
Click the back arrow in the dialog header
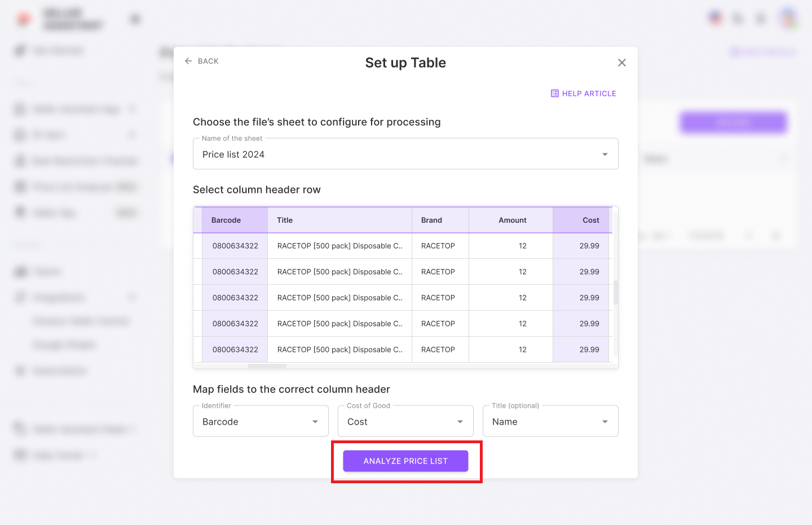click(189, 61)
